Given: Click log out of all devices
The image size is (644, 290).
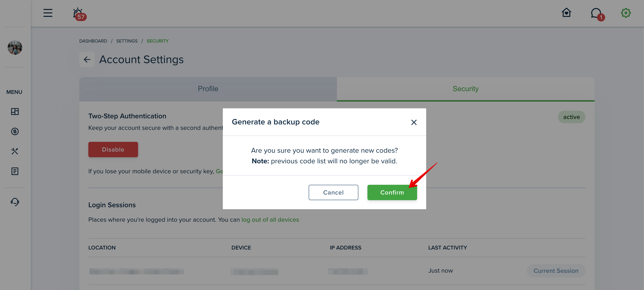Looking at the screenshot, I should coord(270,219).
